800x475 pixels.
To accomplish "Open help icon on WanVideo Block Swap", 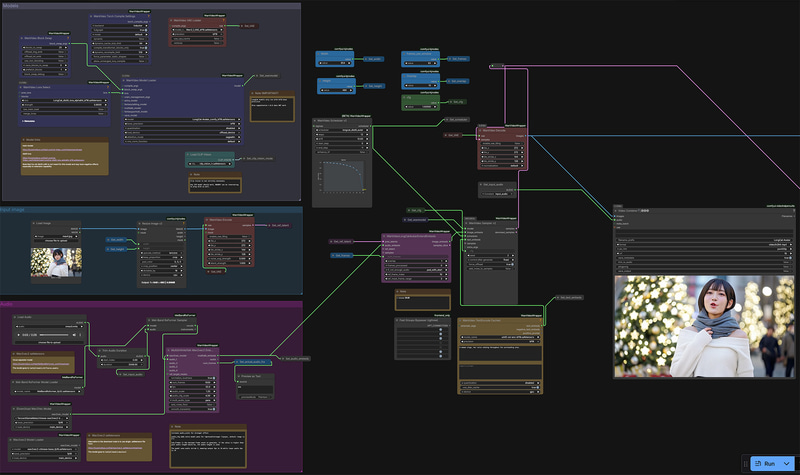I will click(x=68, y=38).
